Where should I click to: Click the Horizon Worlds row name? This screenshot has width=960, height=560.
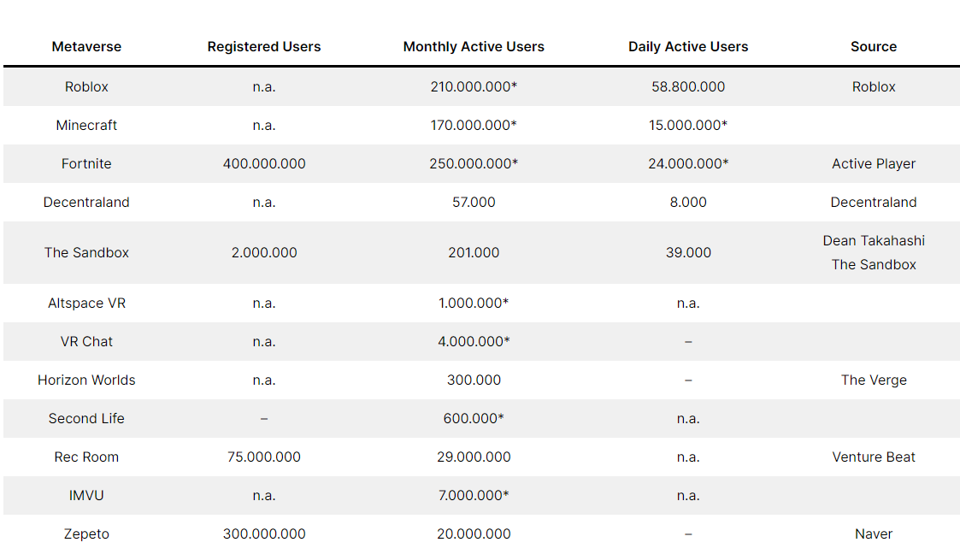click(86, 380)
